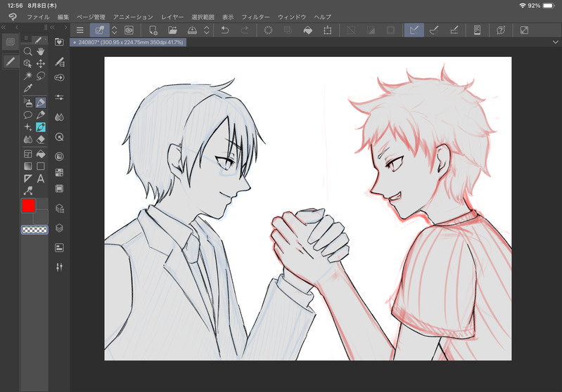
Task: Open the Material palette heart folder icon
Action: pos(59,42)
